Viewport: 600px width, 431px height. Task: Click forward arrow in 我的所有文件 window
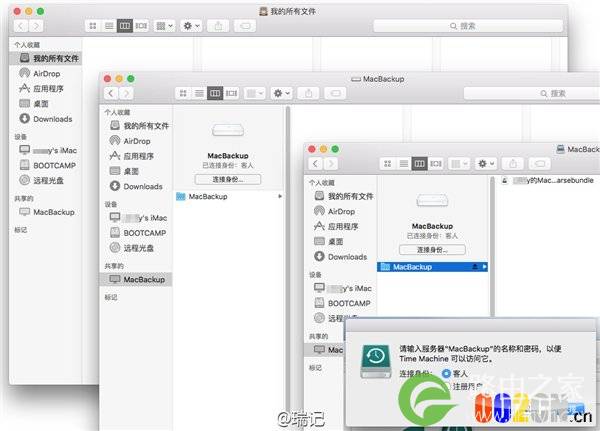pos(36,26)
